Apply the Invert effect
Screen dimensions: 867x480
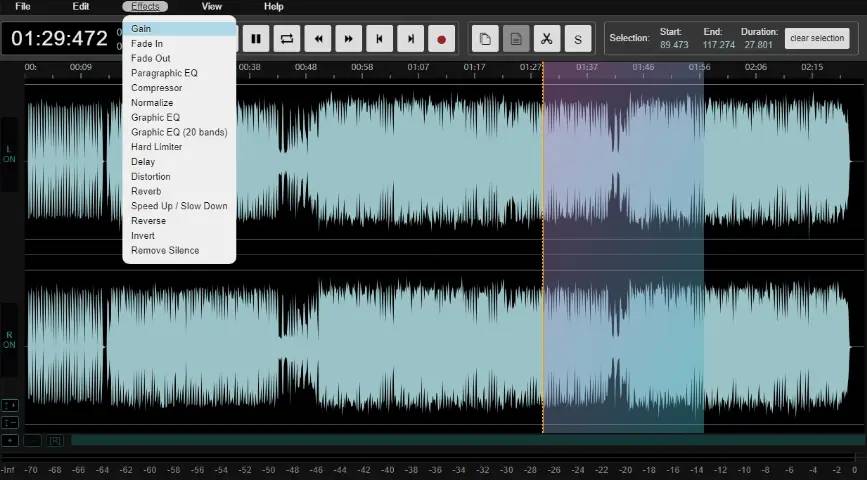[x=179, y=236]
